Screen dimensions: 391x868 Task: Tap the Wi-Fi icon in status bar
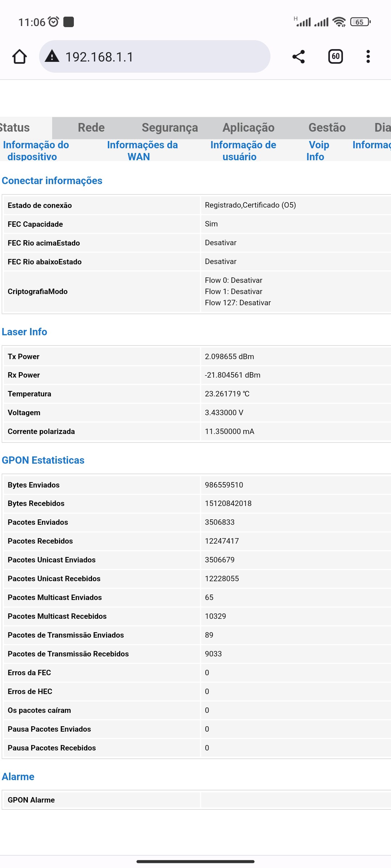point(339,22)
